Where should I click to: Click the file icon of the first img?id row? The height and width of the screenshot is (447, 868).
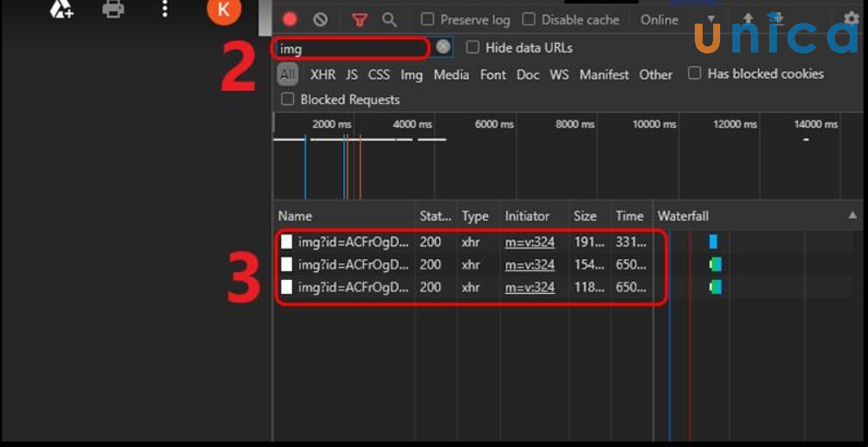pyautogui.click(x=286, y=241)
